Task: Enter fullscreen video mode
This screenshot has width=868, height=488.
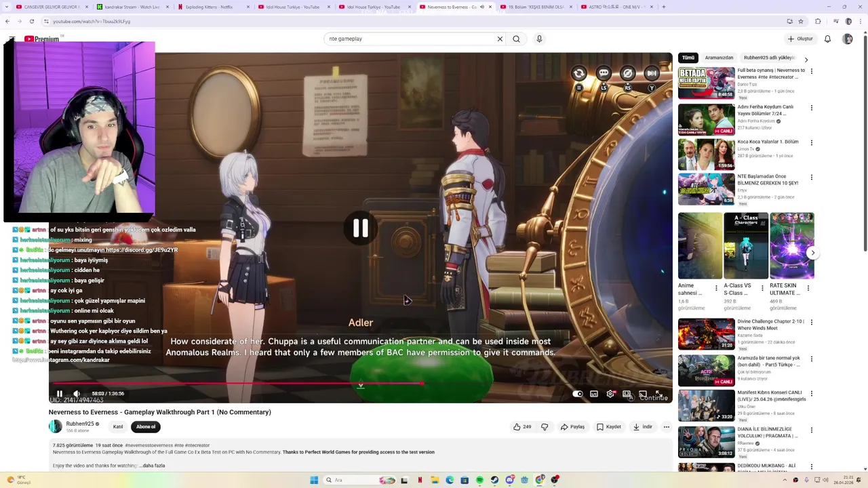Action: pos(658,394)
